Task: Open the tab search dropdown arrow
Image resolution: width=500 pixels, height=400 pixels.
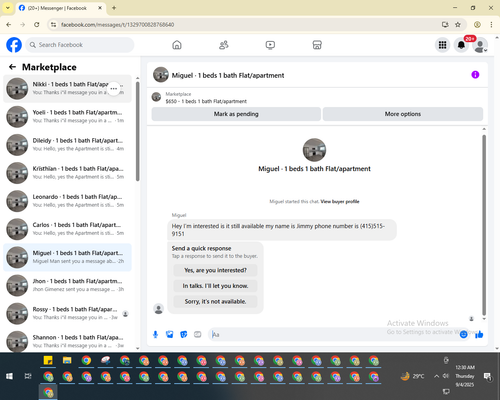Action: tap(8, 8)
